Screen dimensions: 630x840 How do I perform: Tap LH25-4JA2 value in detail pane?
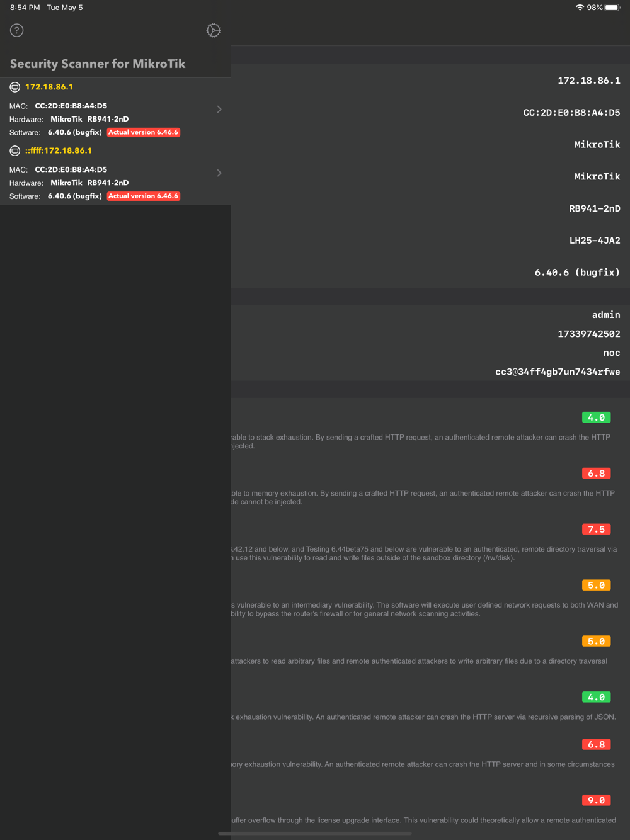pyautogui.click(x=595, y=241)
